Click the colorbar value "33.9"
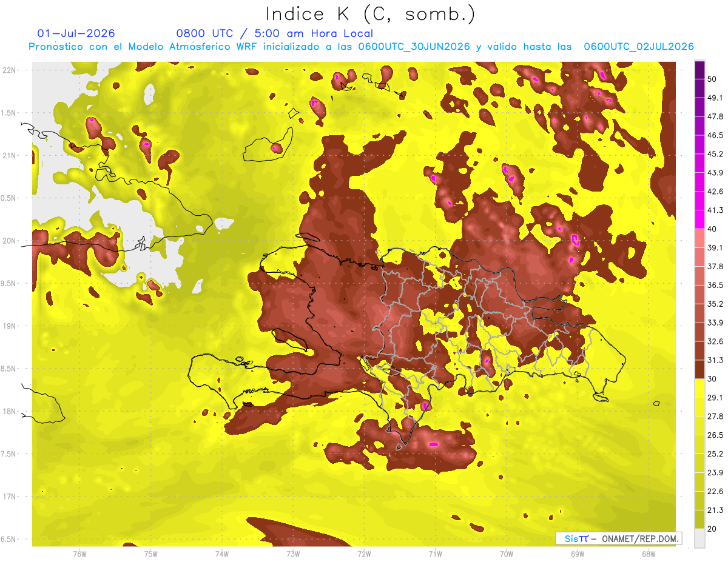Image resolution: width=728 pixels, height=562 pixels. click(x=715, y=323)
